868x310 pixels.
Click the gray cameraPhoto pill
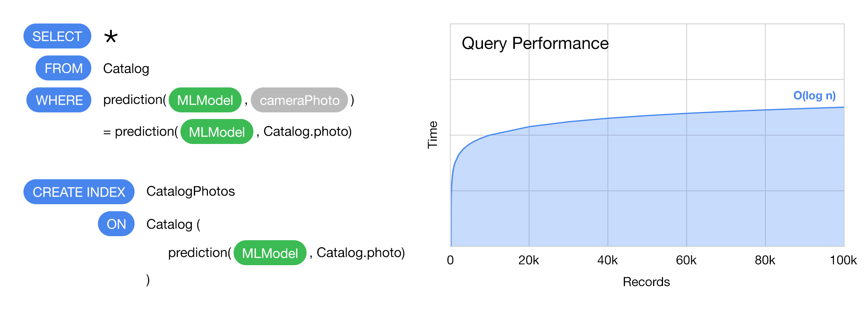(x=299, y=100)
